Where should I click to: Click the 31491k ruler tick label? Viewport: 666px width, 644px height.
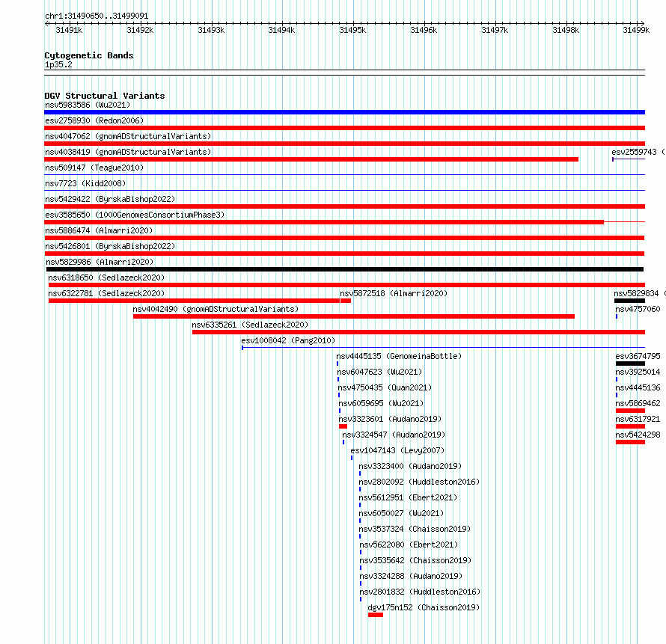[x=69, y=30]
